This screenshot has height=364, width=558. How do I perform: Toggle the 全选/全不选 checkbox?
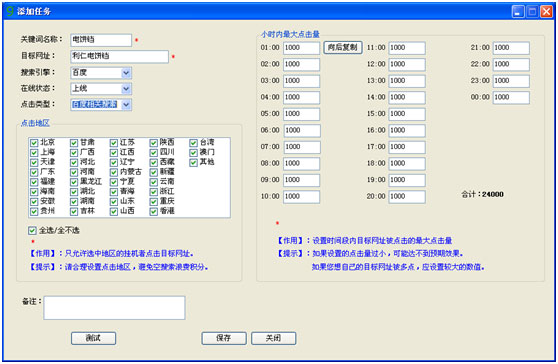coord(32,231)
